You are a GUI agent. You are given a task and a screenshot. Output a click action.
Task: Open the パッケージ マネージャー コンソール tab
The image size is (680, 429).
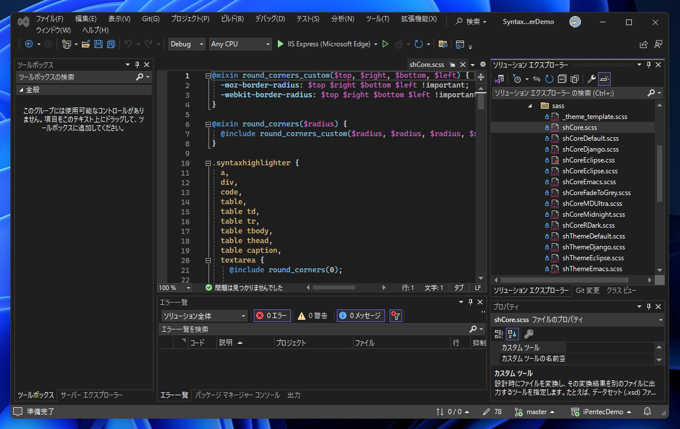[237, 395]
